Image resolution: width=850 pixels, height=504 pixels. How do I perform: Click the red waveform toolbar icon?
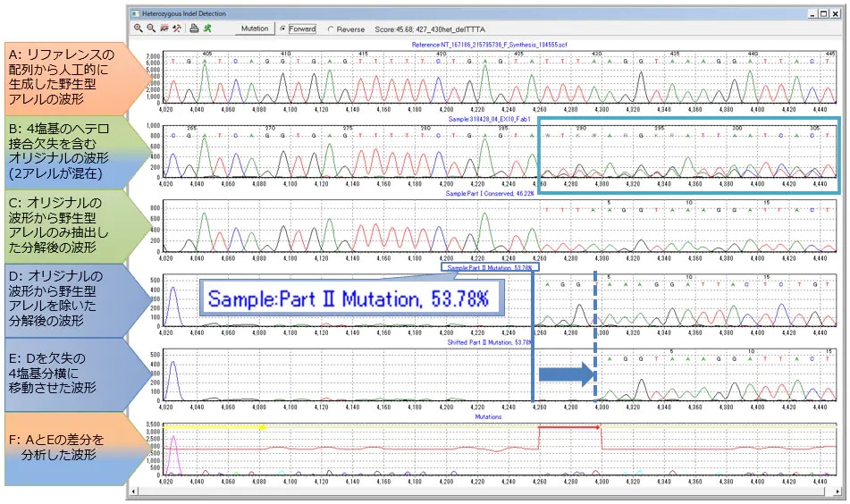click(164, 29)
